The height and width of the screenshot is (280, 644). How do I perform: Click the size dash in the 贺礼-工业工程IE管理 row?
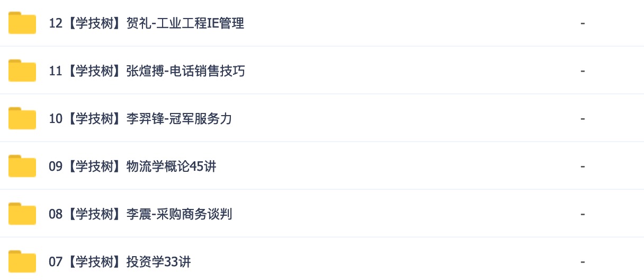583,23
